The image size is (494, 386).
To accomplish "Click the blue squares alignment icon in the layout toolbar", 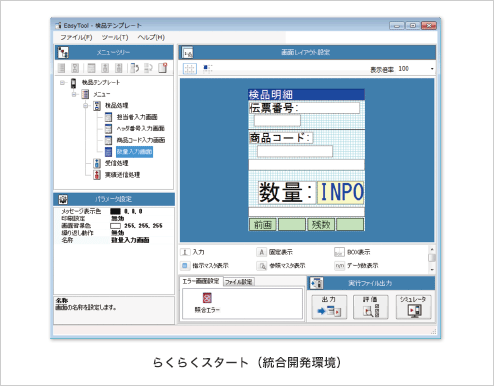I will (x=207, y=68).
